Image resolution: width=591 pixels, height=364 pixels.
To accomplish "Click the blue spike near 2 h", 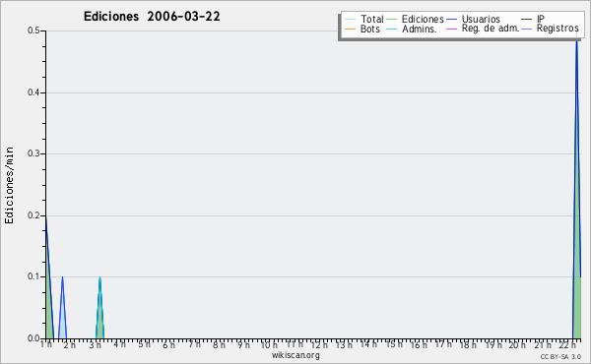I will 63,308.
